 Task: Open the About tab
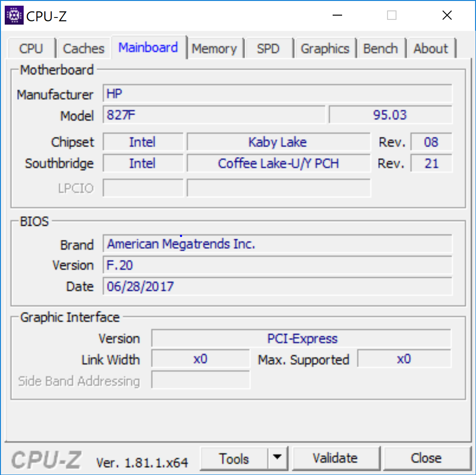pos(431,48)
